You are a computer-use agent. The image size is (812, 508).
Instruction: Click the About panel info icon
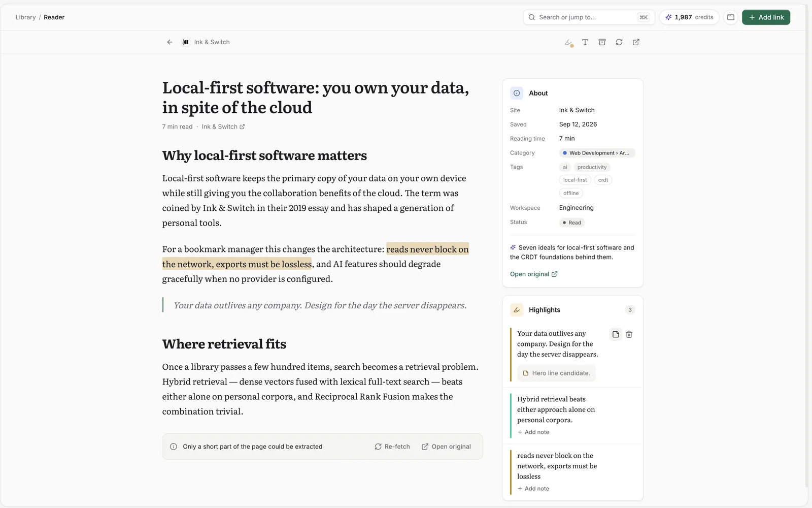point(517,93)
